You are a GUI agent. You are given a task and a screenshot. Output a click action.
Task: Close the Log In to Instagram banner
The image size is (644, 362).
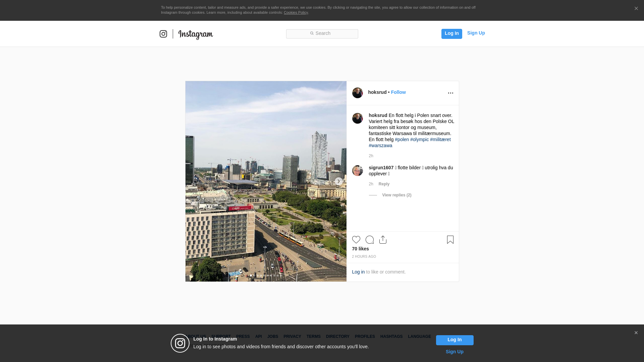pos(636,333)
